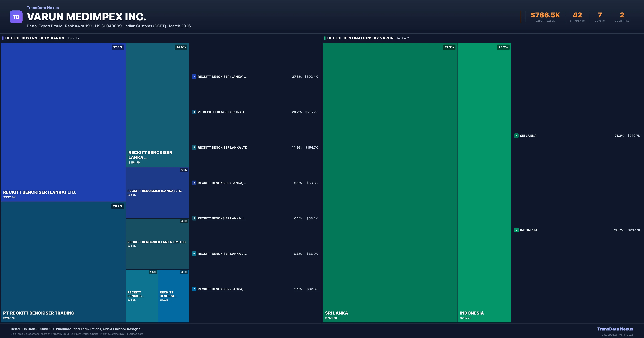Click the $33.9K Reckitt Benckis block
Viewport: 644px width, 338px height.
[x=142, y=296]
